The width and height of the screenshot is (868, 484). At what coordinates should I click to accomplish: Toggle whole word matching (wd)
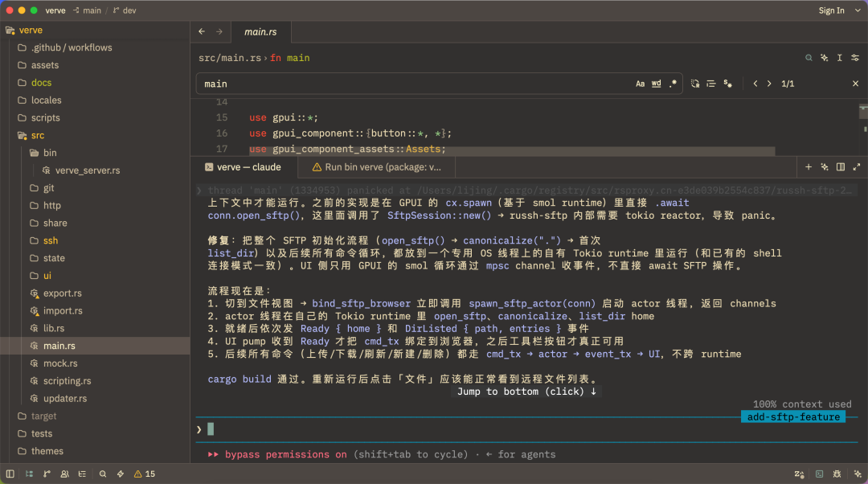click(656, 84)
